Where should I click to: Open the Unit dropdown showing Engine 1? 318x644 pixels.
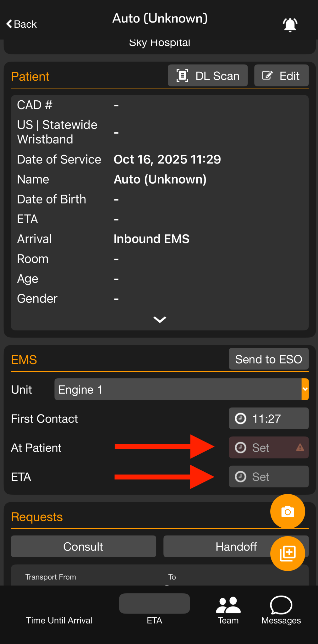coord(178,390)
